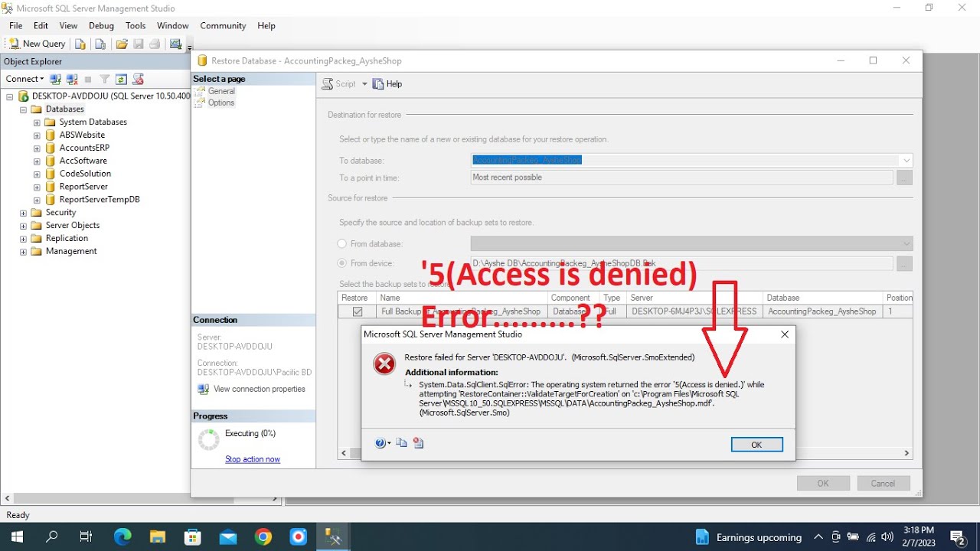Click the Disconnect icon in Object Explorer
Viewport: 980px width, 551px height.
pos(72,79)
